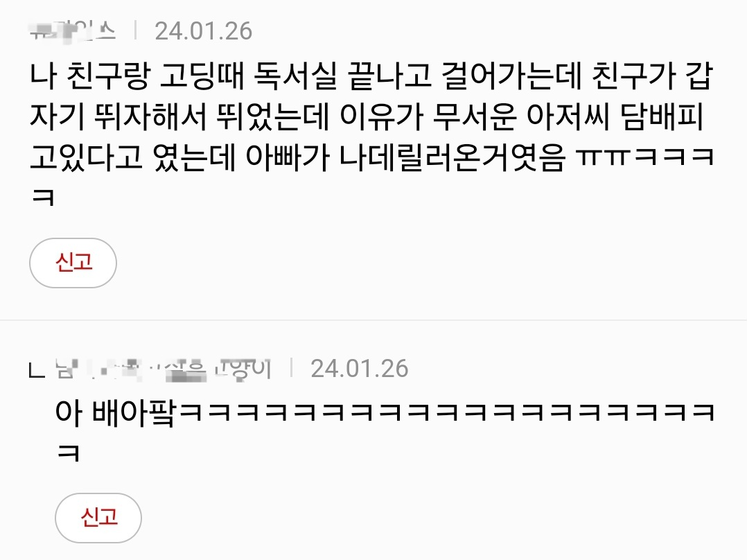Click the 신고 button under the first comment

[x=73, y=263]
